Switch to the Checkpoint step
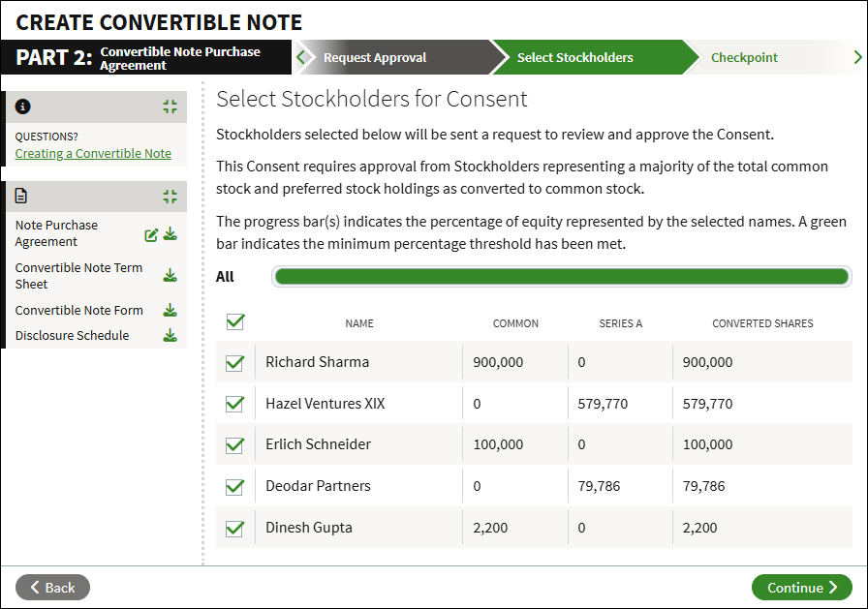This screenshot has width=868, height=609. point(744,57)
